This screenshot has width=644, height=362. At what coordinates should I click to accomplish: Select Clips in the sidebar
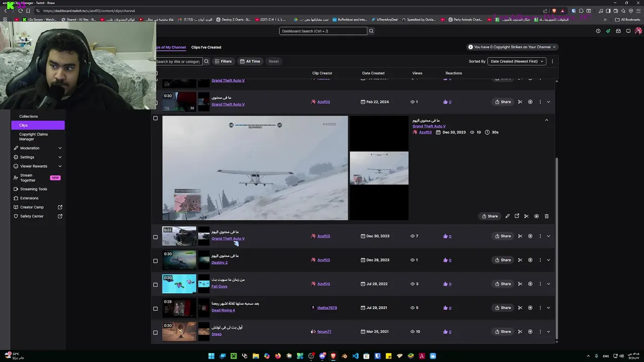38,125
